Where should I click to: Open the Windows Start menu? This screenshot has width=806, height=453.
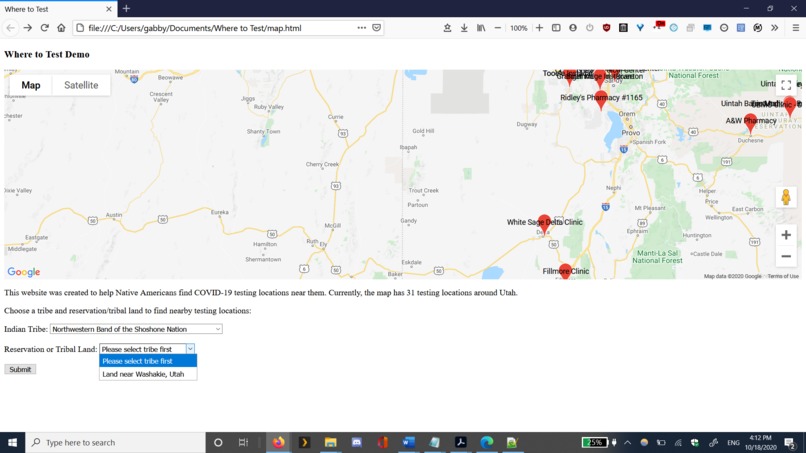click(x=12, y=442)
